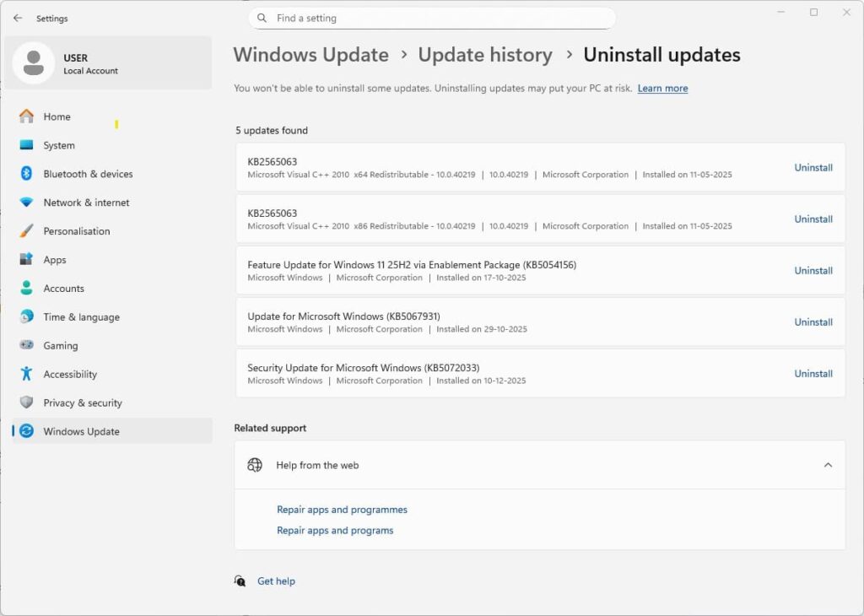This screenshot has width=864, height=616.
Task: Click the Network wifi icon
Action: 26,203
